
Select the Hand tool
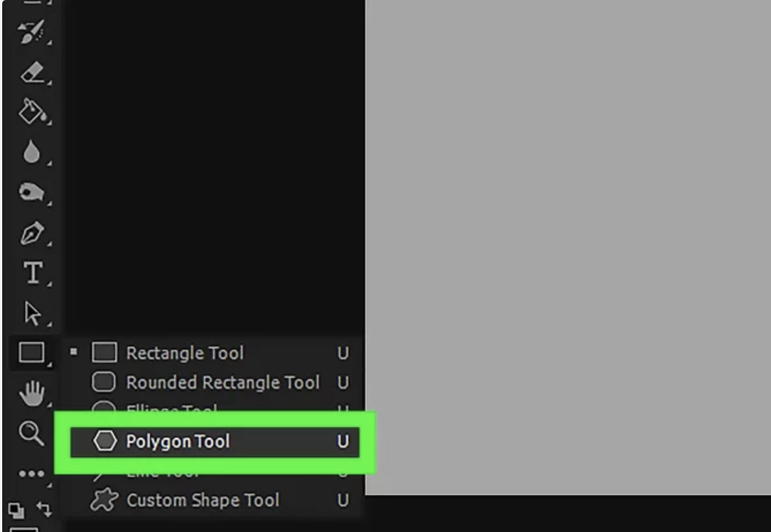(31, 393)
